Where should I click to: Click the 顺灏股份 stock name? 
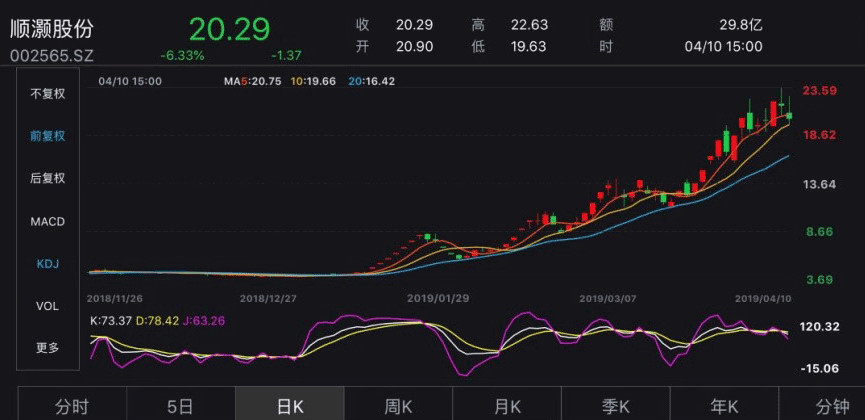pos(51,27)
